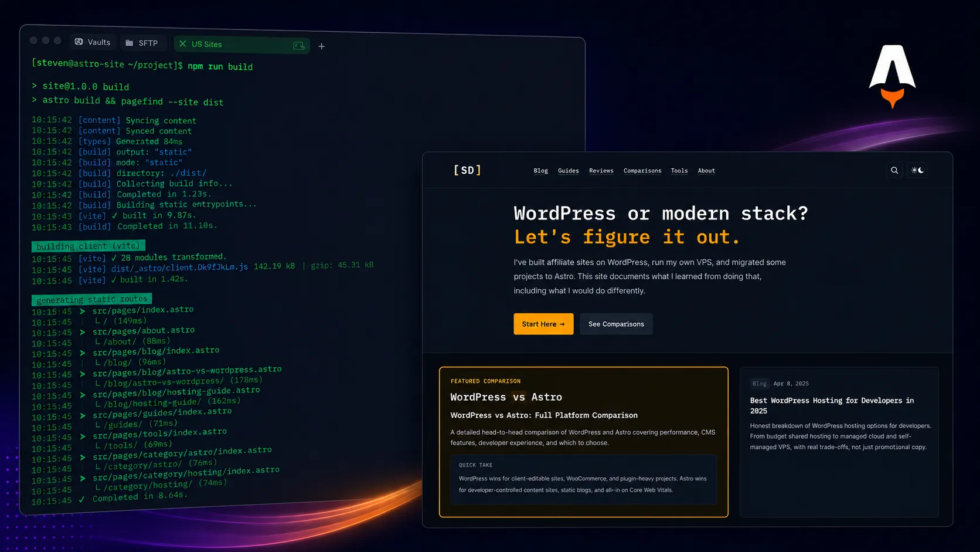Click the Blog tag on hosting post card

pos(759,384)
